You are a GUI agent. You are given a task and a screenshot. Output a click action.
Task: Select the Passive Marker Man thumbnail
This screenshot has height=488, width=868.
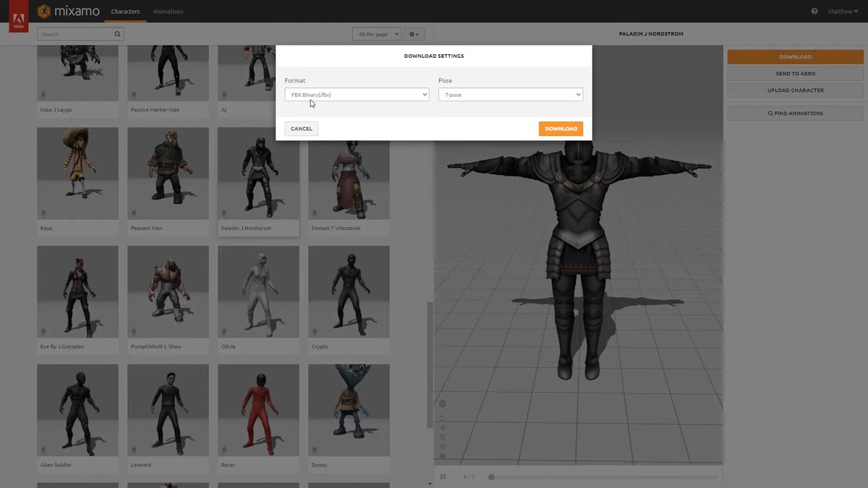tap(168, 73)
